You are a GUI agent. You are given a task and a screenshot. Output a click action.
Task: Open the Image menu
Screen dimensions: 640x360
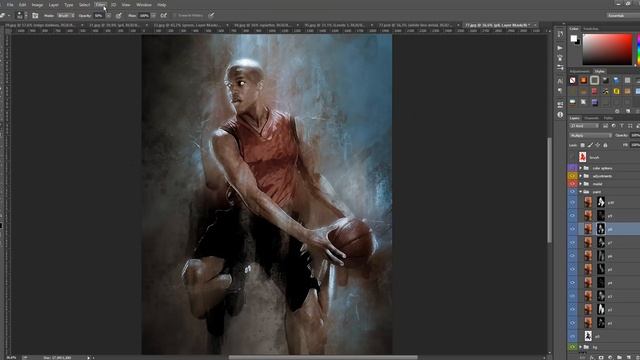click(x=37, y=5)
